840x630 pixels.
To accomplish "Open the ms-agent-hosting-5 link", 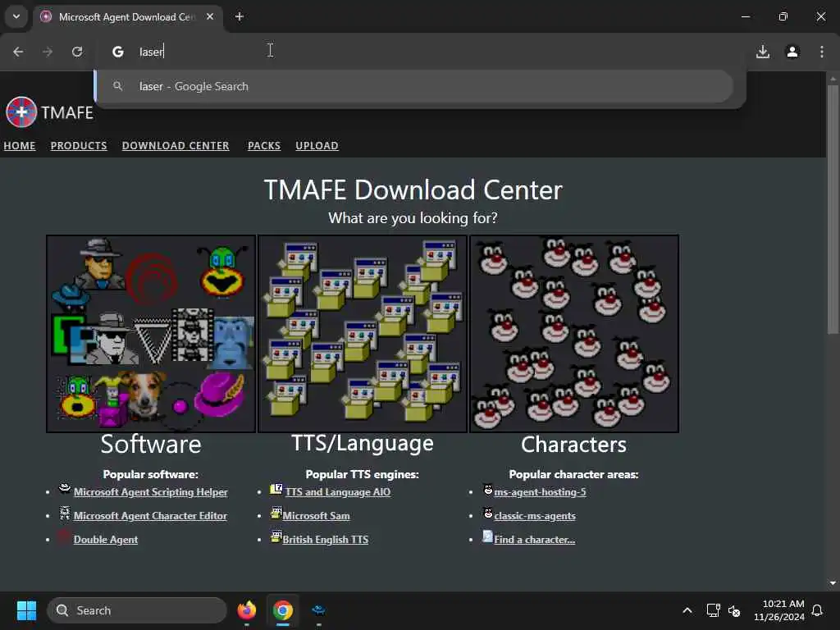I will (540, 492).
